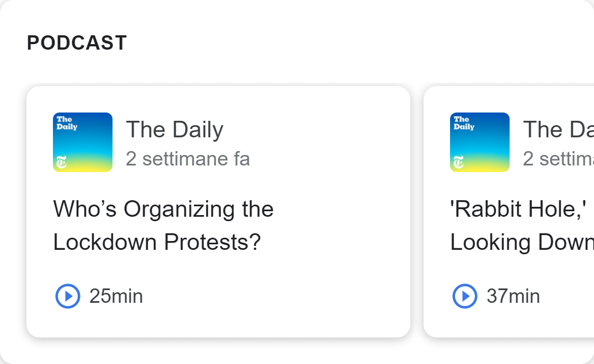Click the 'Looking Down' title line

tap(522, 243)
